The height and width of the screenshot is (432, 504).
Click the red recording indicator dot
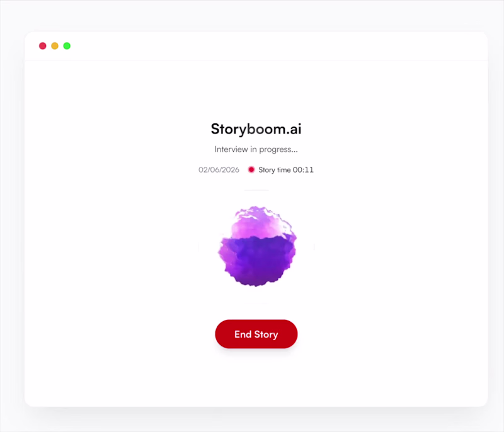click(251, 169)
